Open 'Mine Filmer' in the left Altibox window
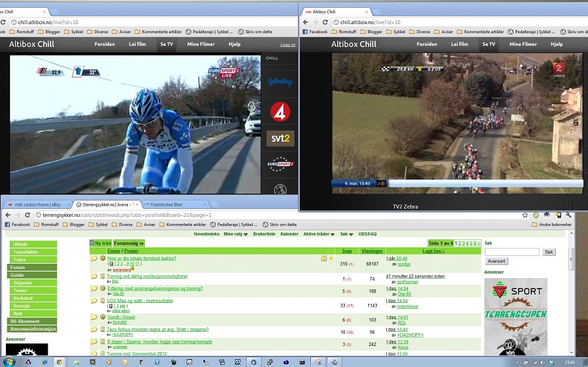 201,44
